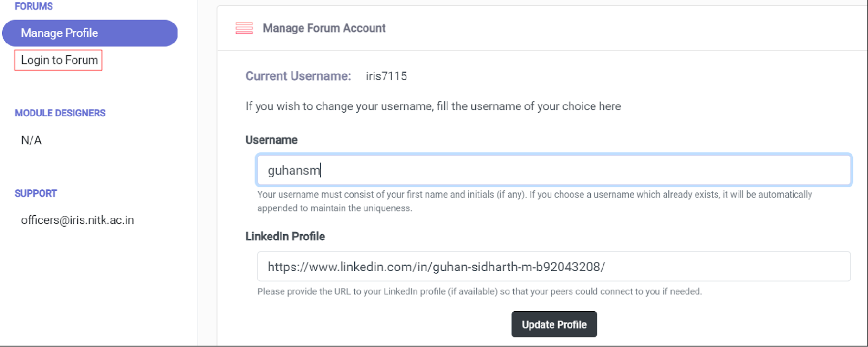Click the LinkedIn Profile URL field
The height and width of the screenshot is (347, 868).
(x=553, y=267)
